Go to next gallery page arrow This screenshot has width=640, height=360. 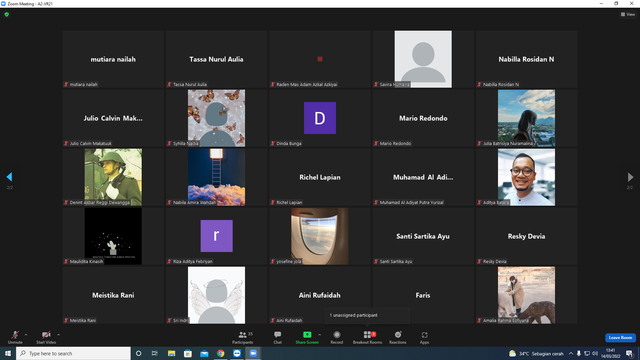coord(630,177)
